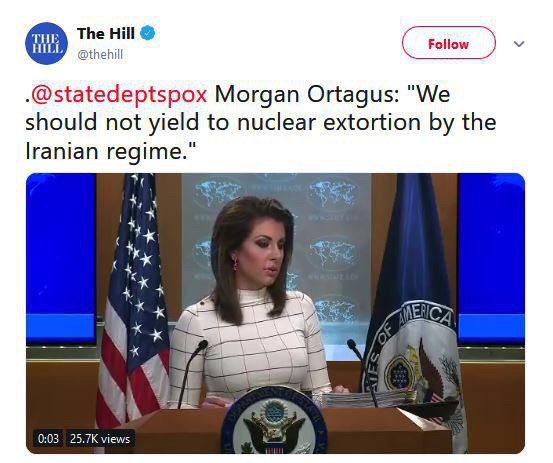This screenshot has height=463, width=553.
Task: Follow The Hill account
Action: [449, 43]
